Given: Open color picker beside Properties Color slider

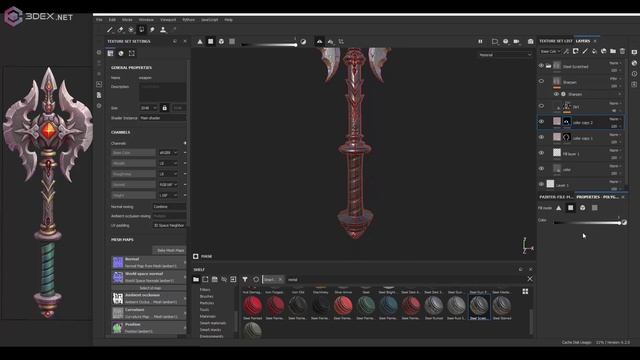Looking at the screenshot, I should point(624,222).
